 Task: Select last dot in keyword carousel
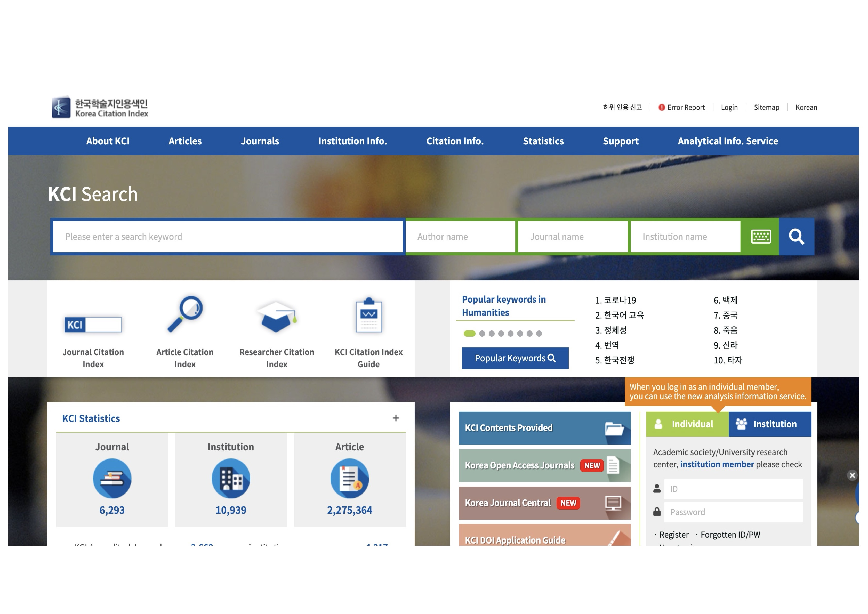pos(539,334)
